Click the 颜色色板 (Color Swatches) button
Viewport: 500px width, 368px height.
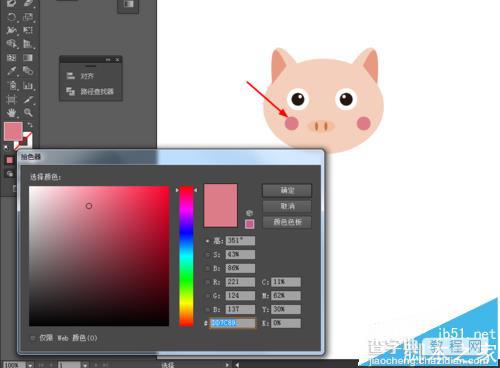(287, 222)
